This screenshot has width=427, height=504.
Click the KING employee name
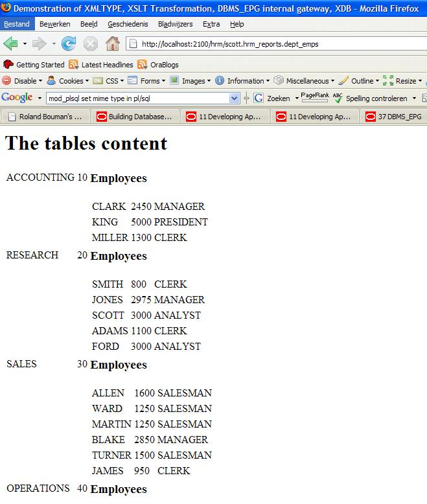click(105, 222)
